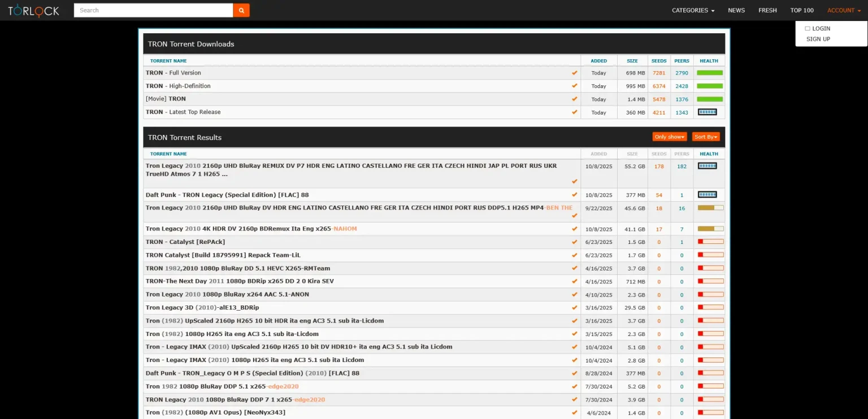Click checkmark on Tron 1982 DDP 5.1 x265-edge2020 row
The image size is (868, 419).
tap(575, 386)
